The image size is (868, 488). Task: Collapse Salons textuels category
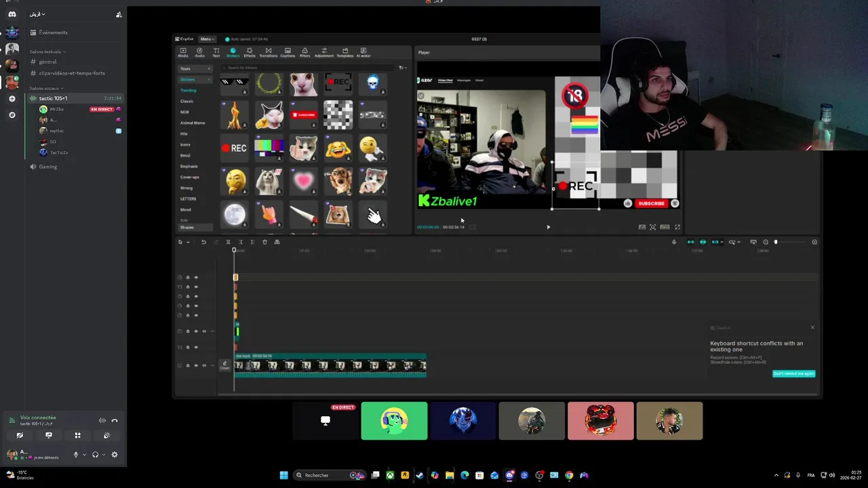coord(47,52)
